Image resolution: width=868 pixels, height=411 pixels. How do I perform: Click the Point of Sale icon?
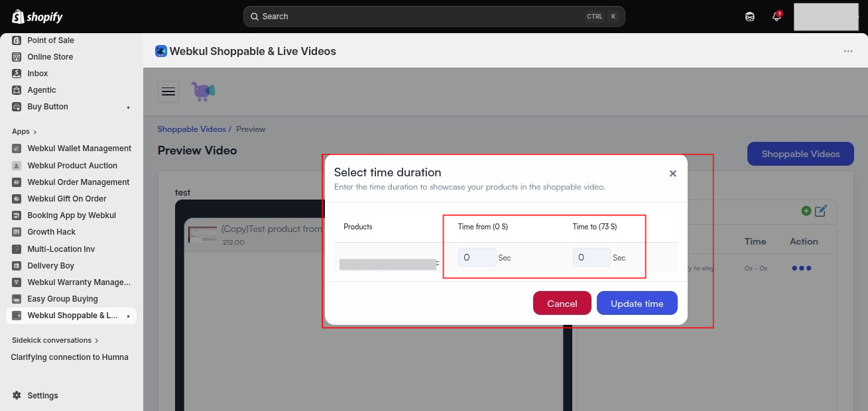coord(17,40)
